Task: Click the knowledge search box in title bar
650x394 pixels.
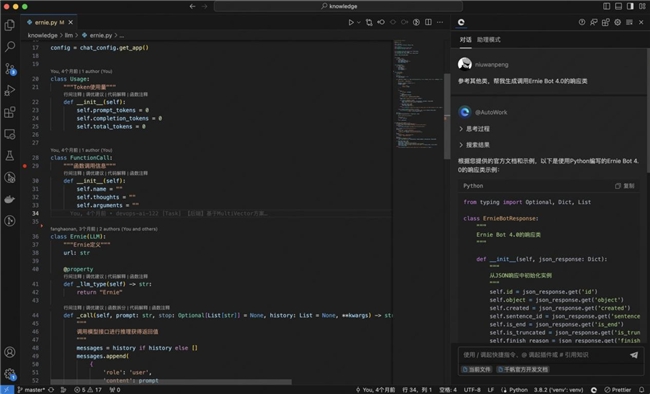Action: pos(338,6)
